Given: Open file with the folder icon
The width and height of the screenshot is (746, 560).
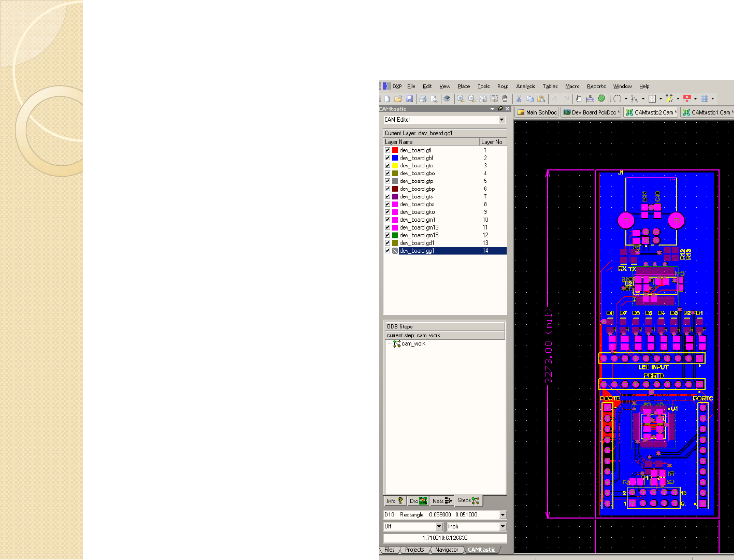Looking at the screenshot, I should tap(398, 98).
